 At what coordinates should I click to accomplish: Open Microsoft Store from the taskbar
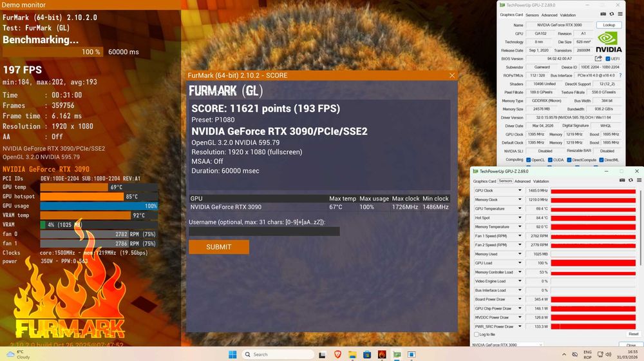(367, 355)
